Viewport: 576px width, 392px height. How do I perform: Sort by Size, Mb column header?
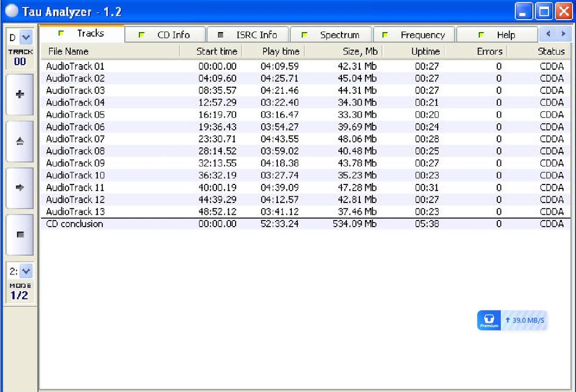click(x=344, y=51)
